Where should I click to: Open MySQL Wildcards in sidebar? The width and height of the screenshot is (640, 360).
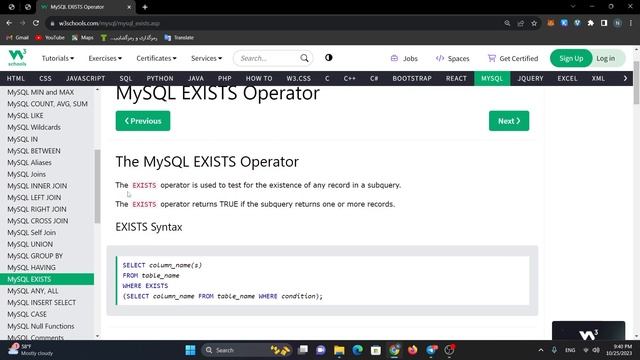tap(34, 127)
